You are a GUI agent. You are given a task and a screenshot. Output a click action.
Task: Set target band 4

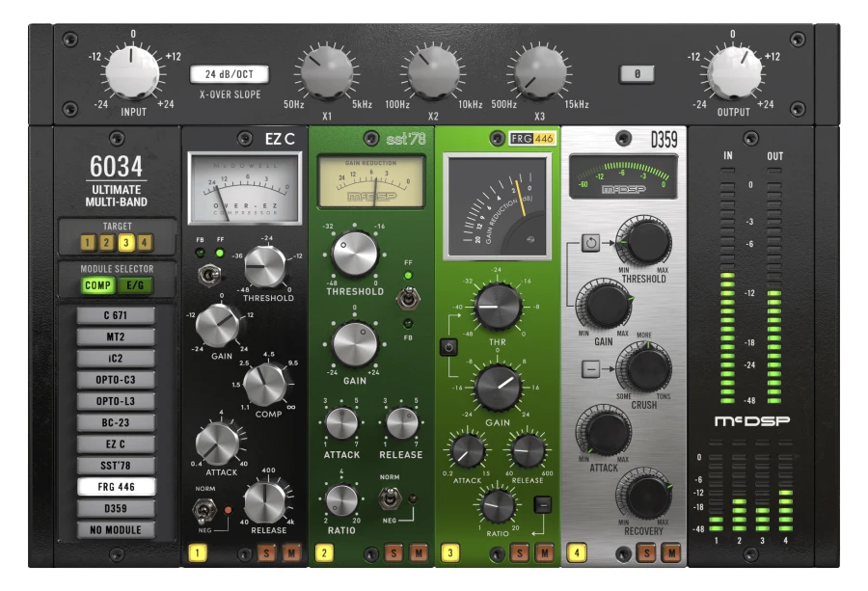tap(145, 242)
